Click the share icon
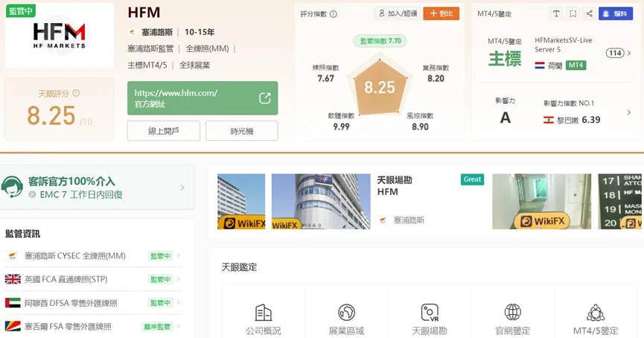Image resolution: width=644 pixels, height=338 pixels. pyautogui.click(x=590, y=13)
